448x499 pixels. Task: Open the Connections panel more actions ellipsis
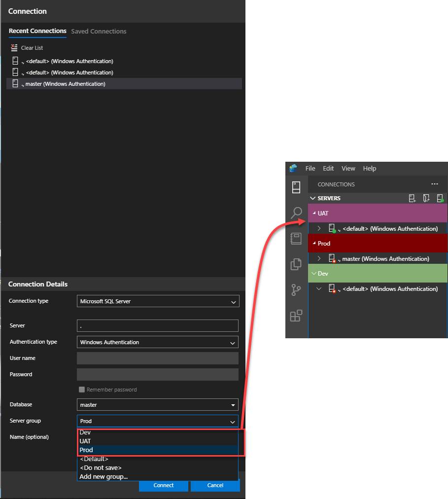tap(435, 184)
